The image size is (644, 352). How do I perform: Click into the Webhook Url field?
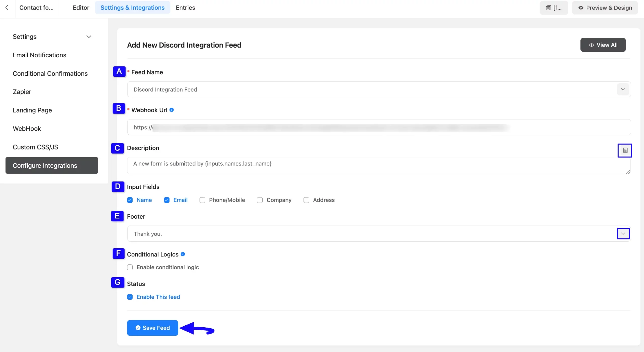pos(379,127)
